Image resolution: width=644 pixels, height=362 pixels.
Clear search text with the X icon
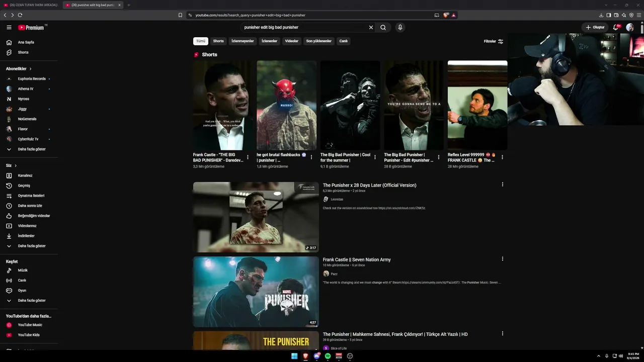[x=371, y=28]
